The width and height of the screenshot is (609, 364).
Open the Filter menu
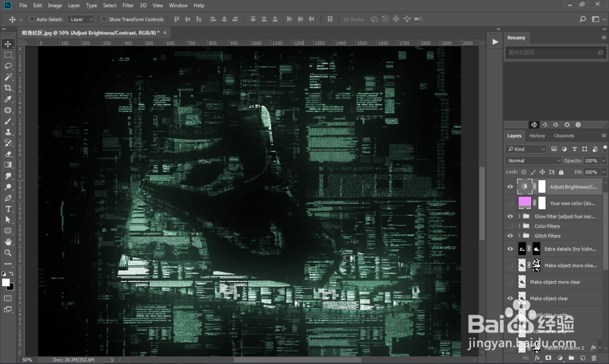[x=128, y=5]
